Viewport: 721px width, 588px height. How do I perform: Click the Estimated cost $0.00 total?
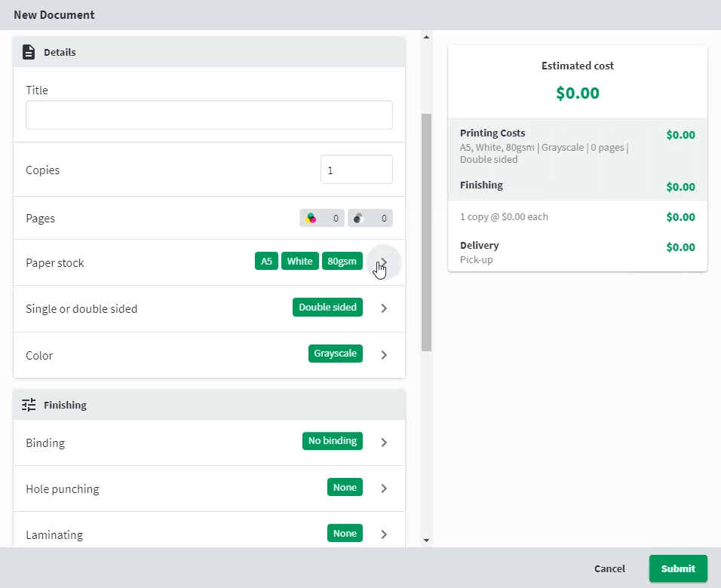point(578,93)
